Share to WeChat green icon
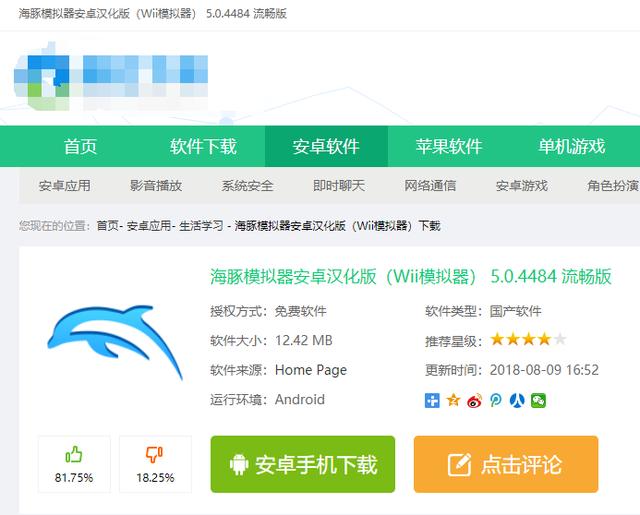Image resolution: width=640 pixels, height=515 pixels. coord(538,400)
